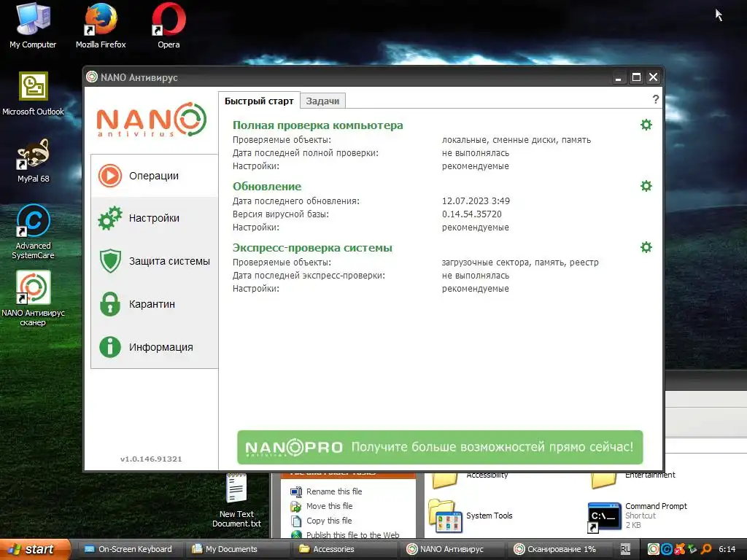Click version text v1.0.146.91321

click(151, 459)
